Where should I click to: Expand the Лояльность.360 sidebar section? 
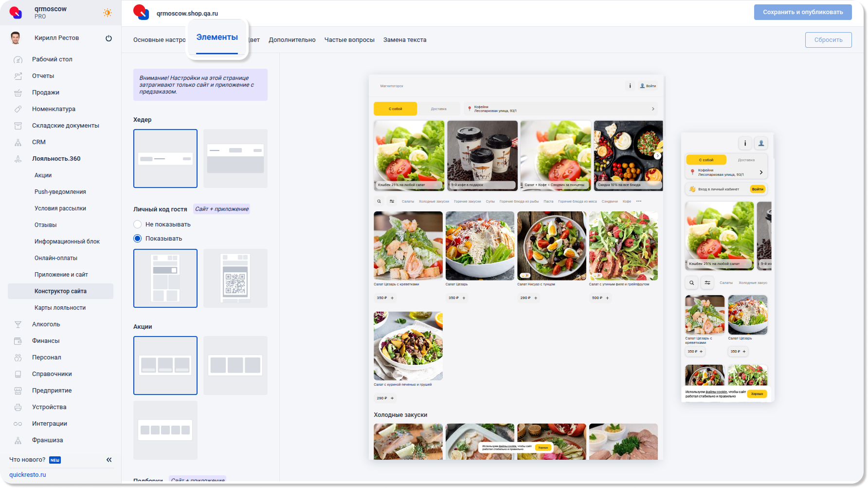[56, 159]
